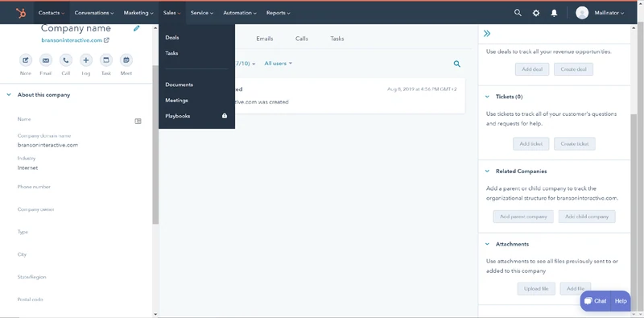Screen dimensions: 644x318
Task: Schedule a meeting with the Meet icon
Action: coord(126,60)
